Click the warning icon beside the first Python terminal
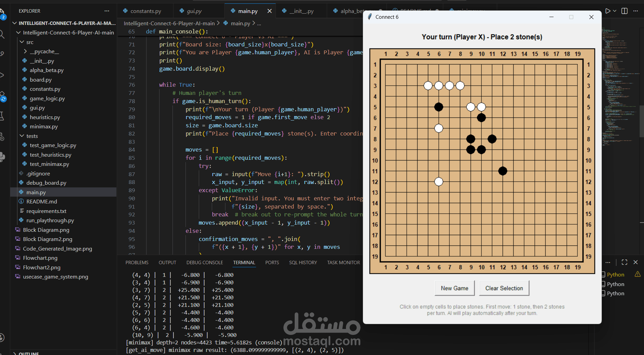Image resolution: width=644 pixels, height=355 pixels. [638, 274]
